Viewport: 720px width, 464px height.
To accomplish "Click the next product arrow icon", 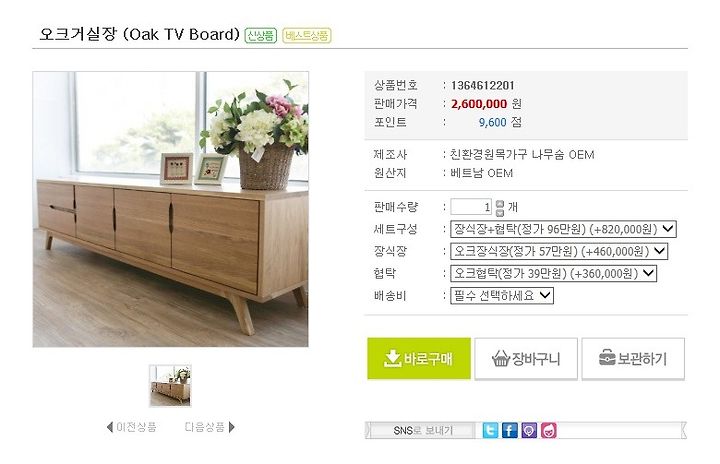I will point(231,427).
